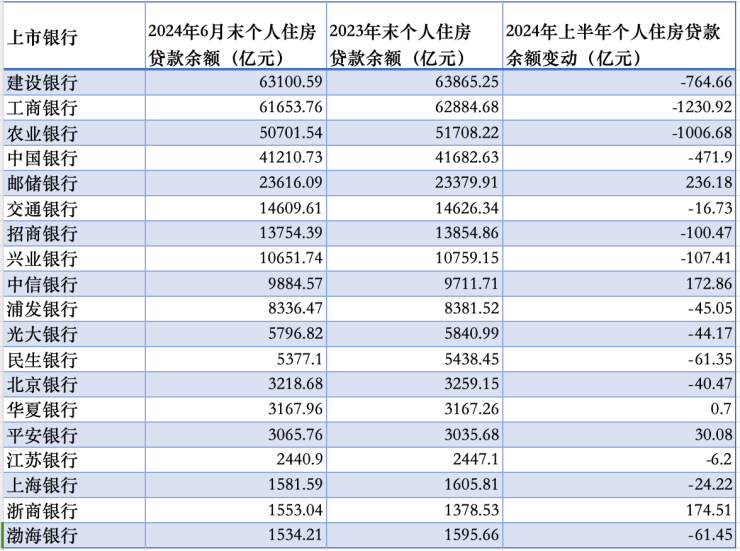This screenshot has width=740, height=551.
Task: Select the value 63100.59
Action: coord(291,82)
